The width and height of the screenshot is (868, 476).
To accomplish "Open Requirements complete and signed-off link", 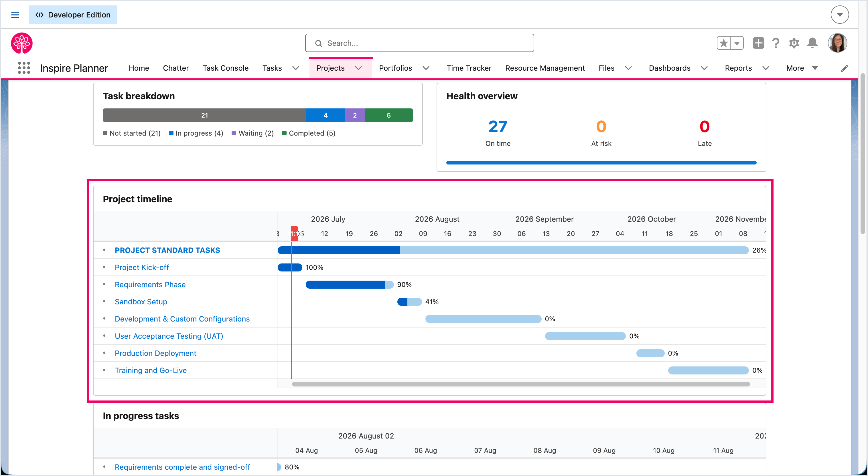I will pos(182,467).
